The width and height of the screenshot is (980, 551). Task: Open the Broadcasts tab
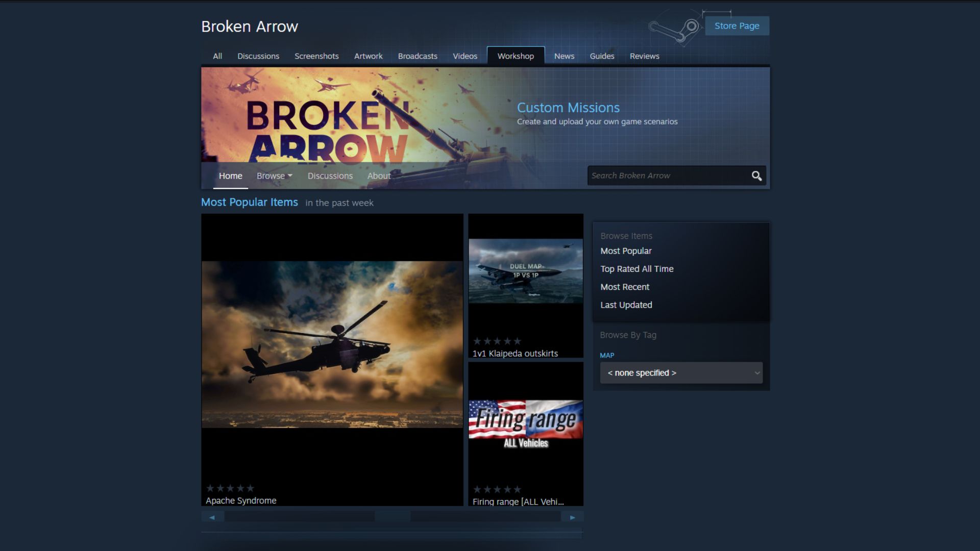tap(418, 56)
